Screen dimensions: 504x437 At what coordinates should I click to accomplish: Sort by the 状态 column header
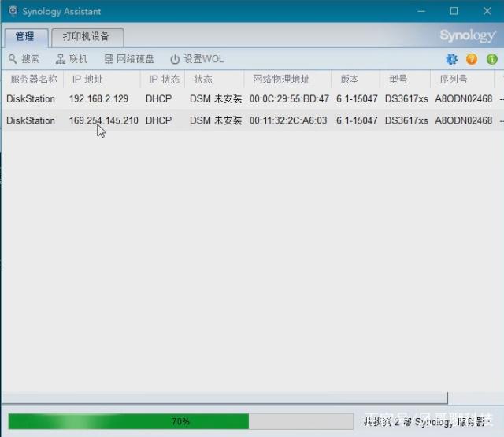(x=214, y=80)
